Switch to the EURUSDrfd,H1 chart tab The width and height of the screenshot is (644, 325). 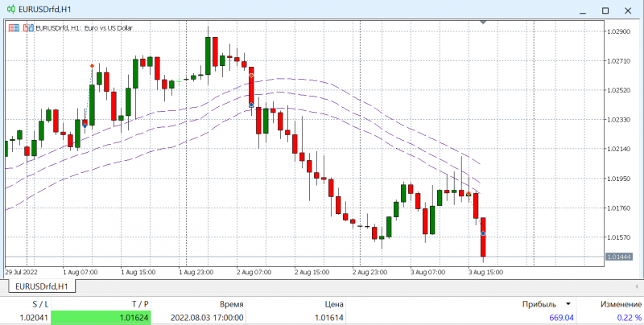coord(42,286)
